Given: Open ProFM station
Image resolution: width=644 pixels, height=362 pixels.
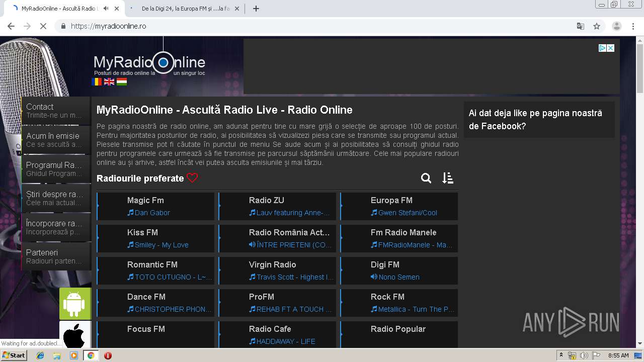Looking at the screenshot, I should (x=277, y=303).
